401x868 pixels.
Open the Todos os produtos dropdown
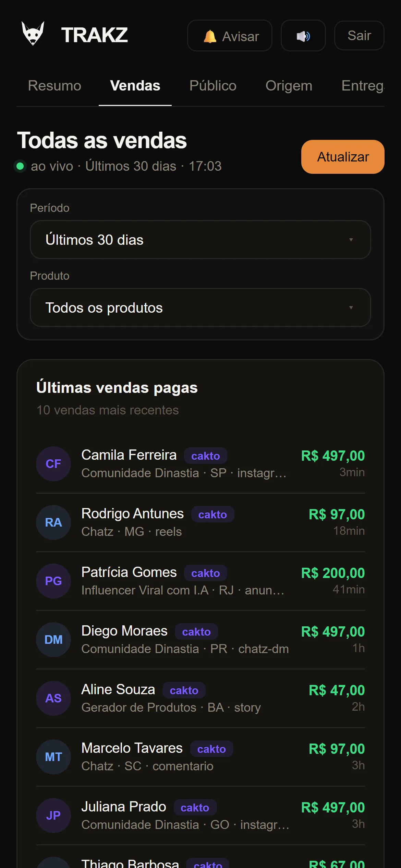tap(200, 308)
